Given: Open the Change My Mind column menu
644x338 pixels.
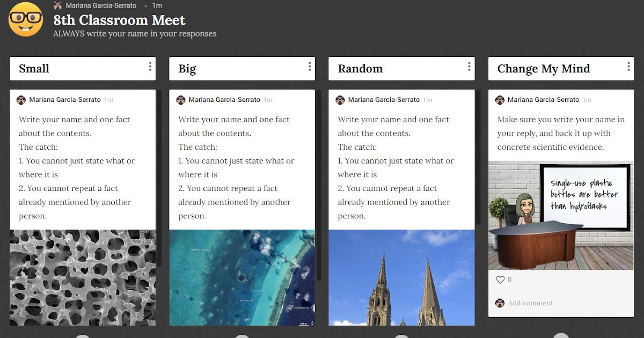Looking at the screenshot, I should coord(628,68).
